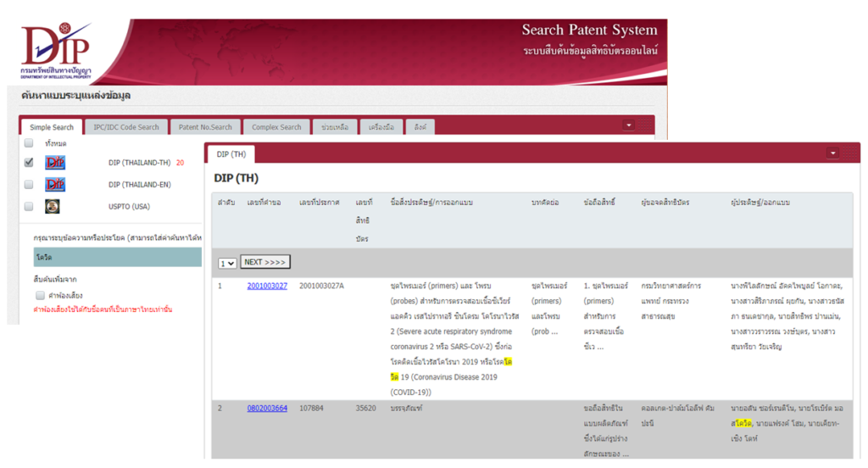Switch to IPC/IDC Code Search tab
This screenshot has height=468, width=868.
[125, 127]
